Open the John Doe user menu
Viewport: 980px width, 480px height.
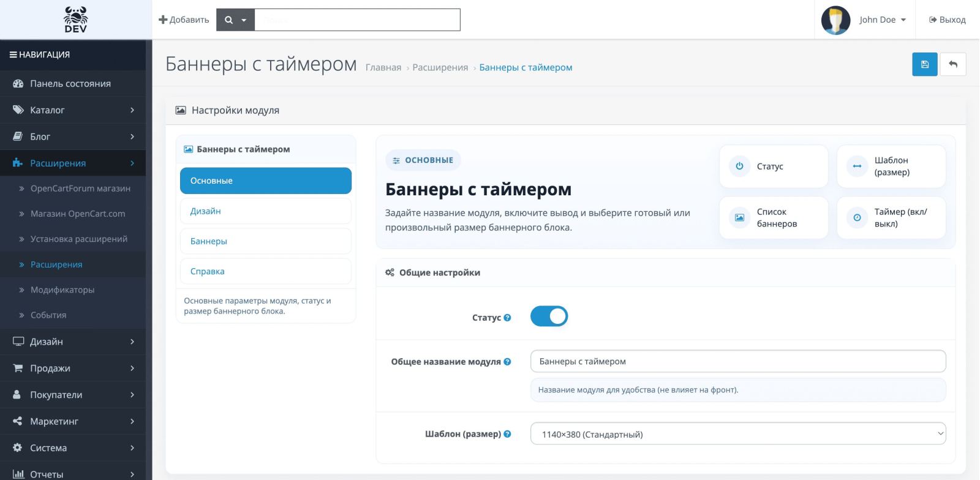click(882, 20)
